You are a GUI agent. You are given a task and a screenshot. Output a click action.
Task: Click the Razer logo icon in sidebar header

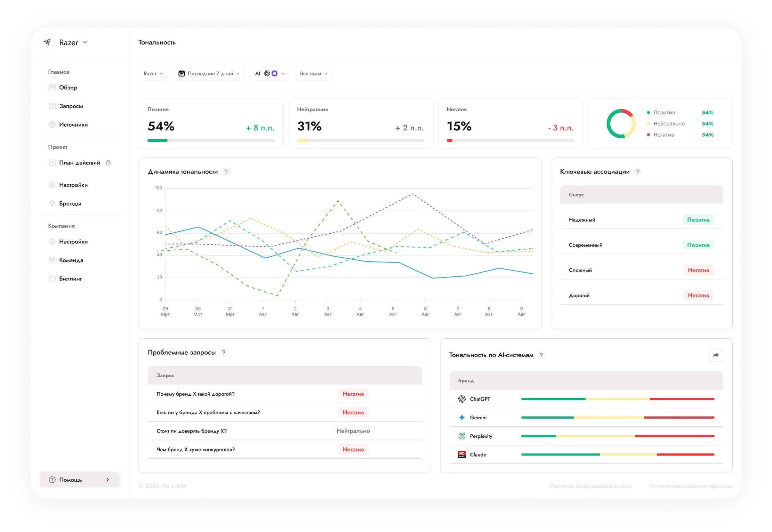point(47,42)
